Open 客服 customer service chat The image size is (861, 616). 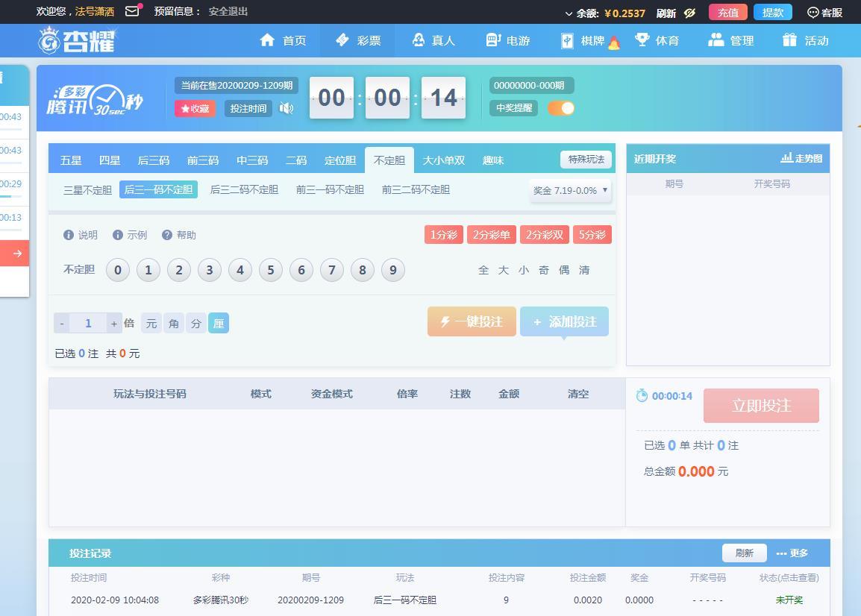coord(824,13)
